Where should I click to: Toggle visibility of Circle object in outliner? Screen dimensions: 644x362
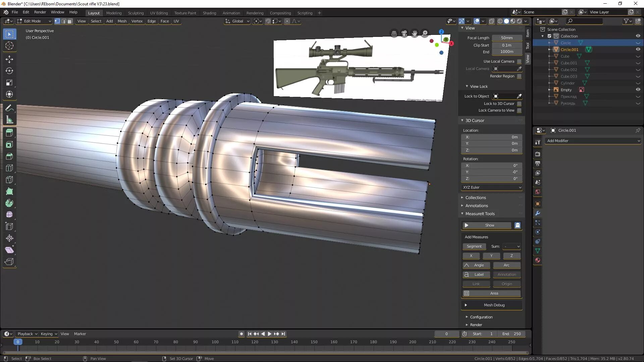(638, 43)
